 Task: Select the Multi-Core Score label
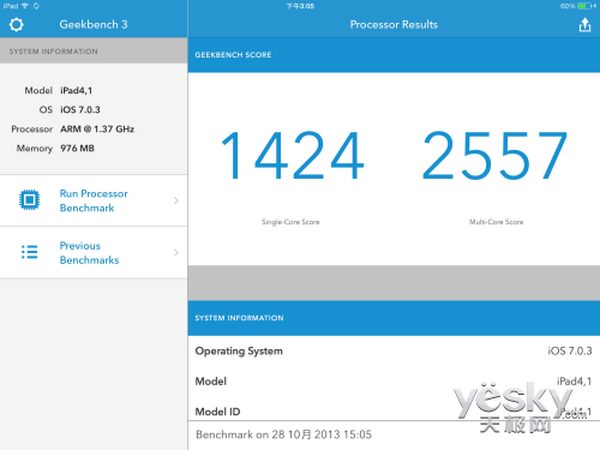click(x=496, y=222)
